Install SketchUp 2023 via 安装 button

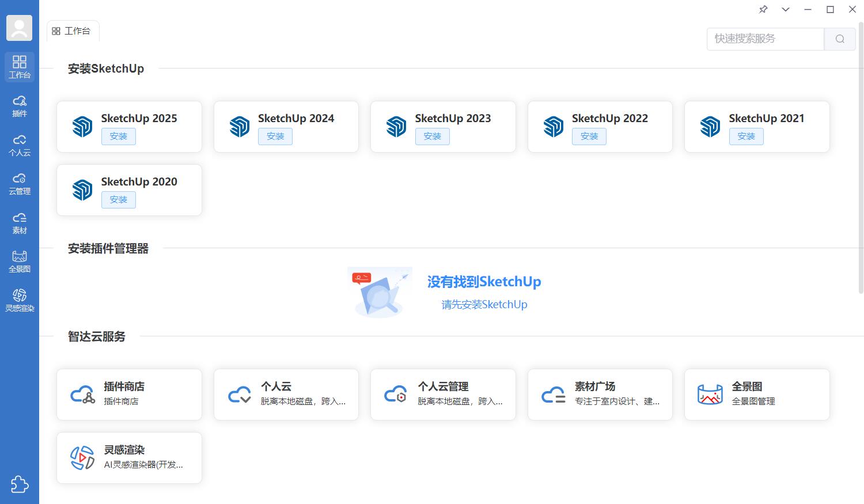pyautogui.click(x=433, y=137)
